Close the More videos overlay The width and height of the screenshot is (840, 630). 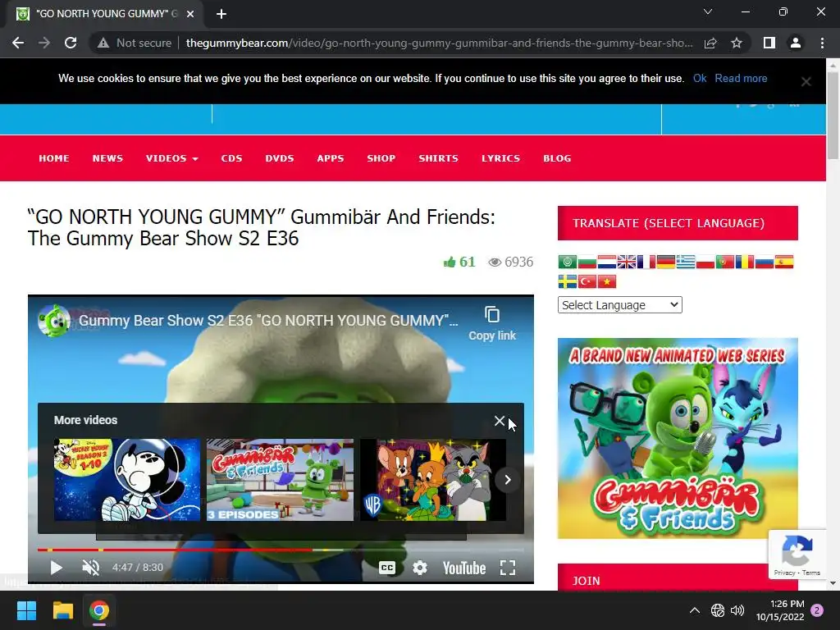[500, 421]
